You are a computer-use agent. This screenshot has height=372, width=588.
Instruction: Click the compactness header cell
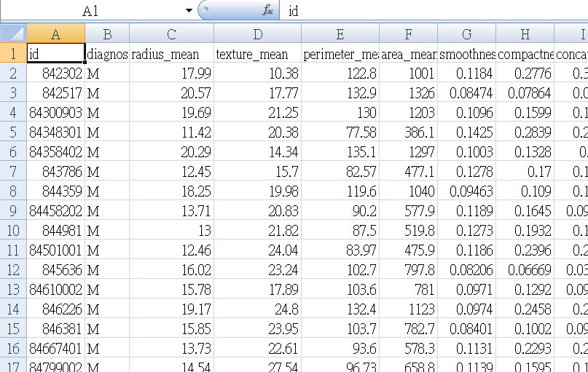point(525,54)
